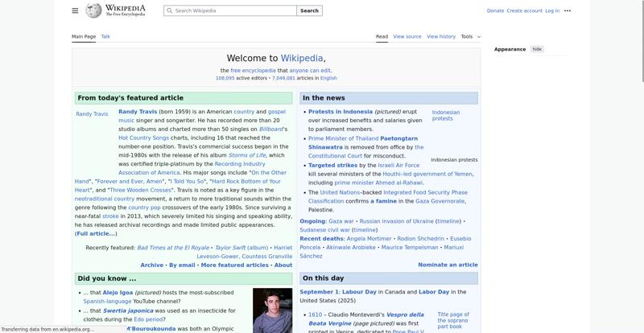Image resolution: width=644 pixels, height=333 pixels.
Task: Open Protests in Indonesia news link
Action: pos(341,112)
